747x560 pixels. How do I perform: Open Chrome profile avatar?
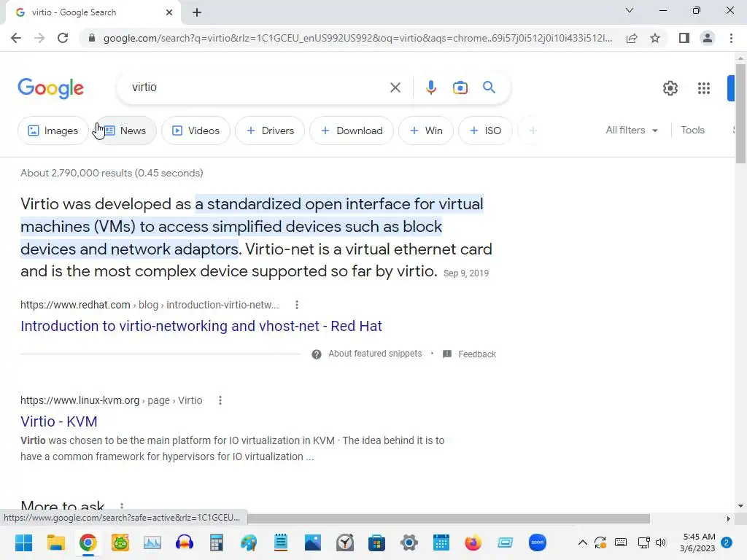tap(708, 38)
